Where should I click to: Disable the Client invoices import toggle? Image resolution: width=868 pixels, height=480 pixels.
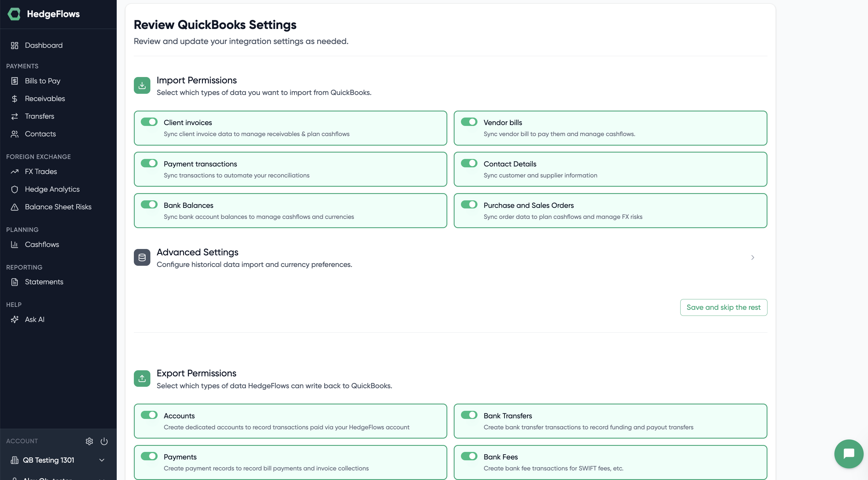click(149, 122)
